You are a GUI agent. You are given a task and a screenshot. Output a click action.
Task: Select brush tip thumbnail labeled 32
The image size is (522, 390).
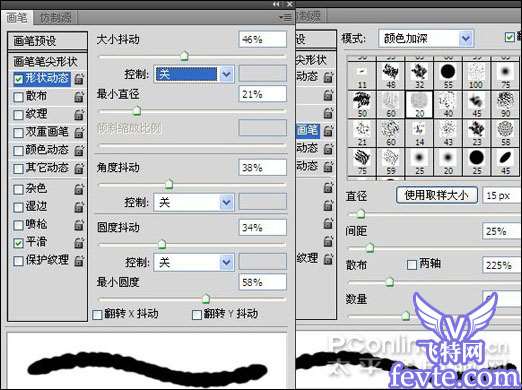(419, 75)
